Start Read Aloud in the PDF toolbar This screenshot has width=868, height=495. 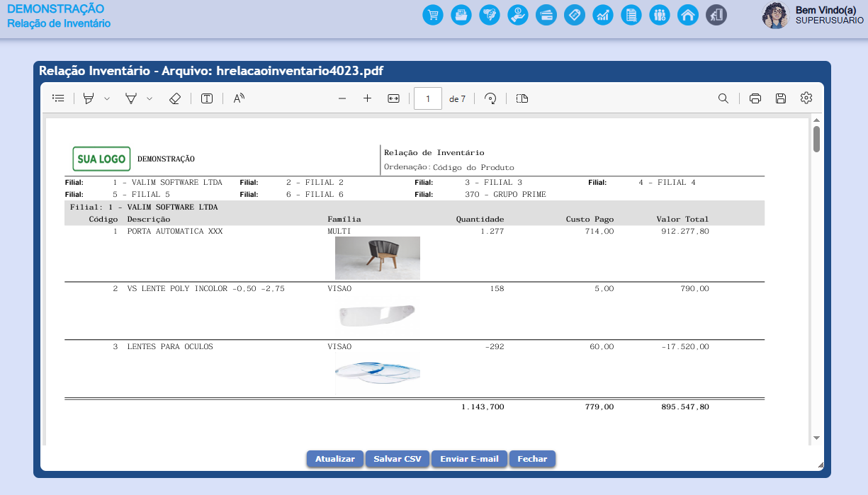237,98
